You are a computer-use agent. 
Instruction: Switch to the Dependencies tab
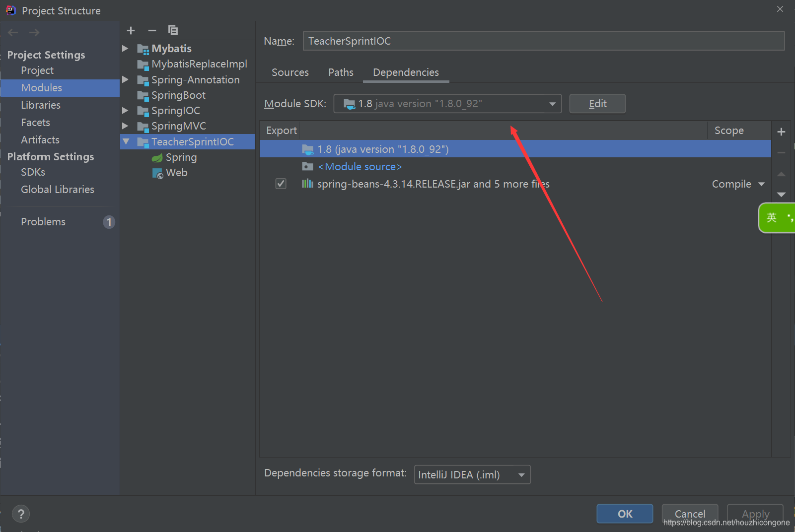point(406,72)
